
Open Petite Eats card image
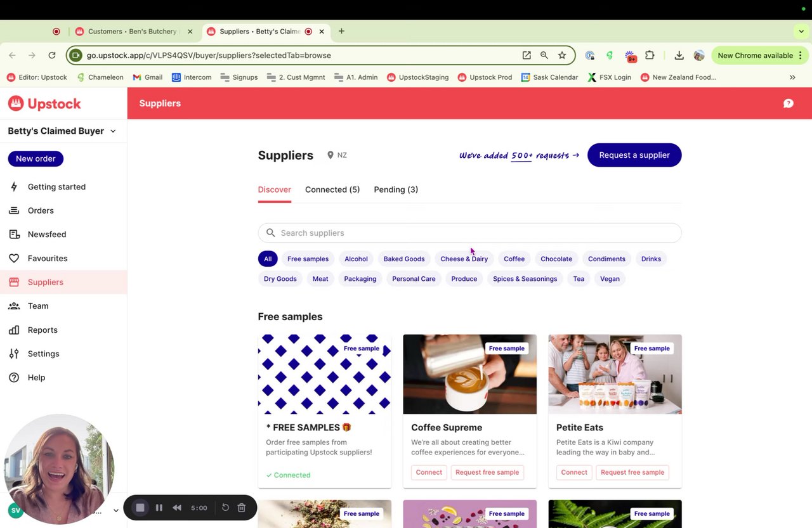[615, 374]
